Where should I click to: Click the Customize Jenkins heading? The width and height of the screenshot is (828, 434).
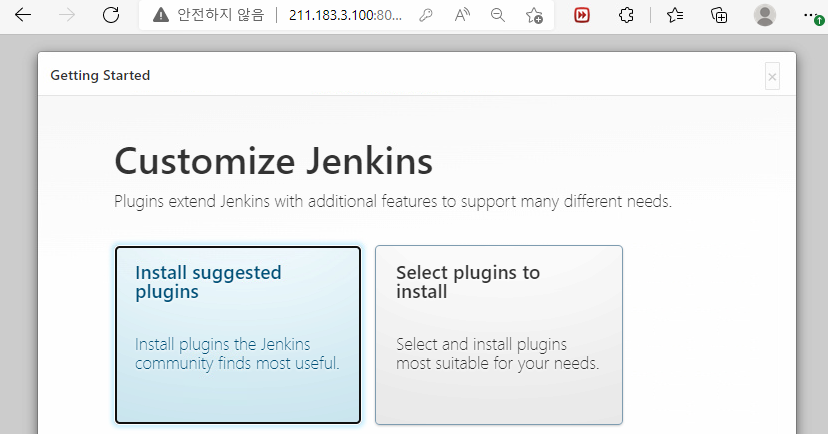pyautogui.click(x=274, y=161)
